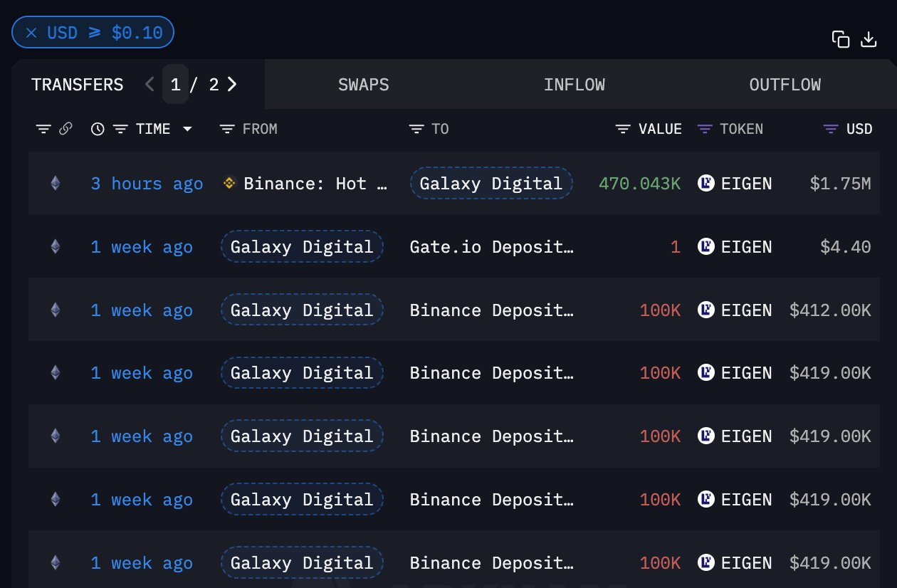Click the EIGEN token name in the $412.00K row

746,310
